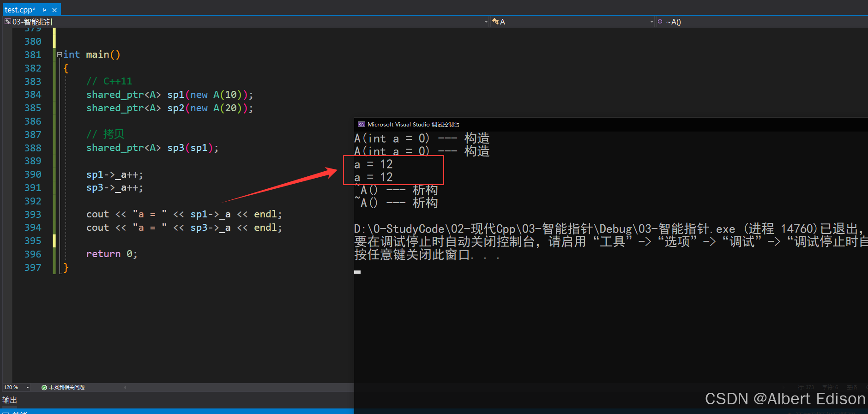Image resolution: width=868 pixels, height=414 pixels.
Task: Click the 'int main()' declaration
Action: (92, 55)
